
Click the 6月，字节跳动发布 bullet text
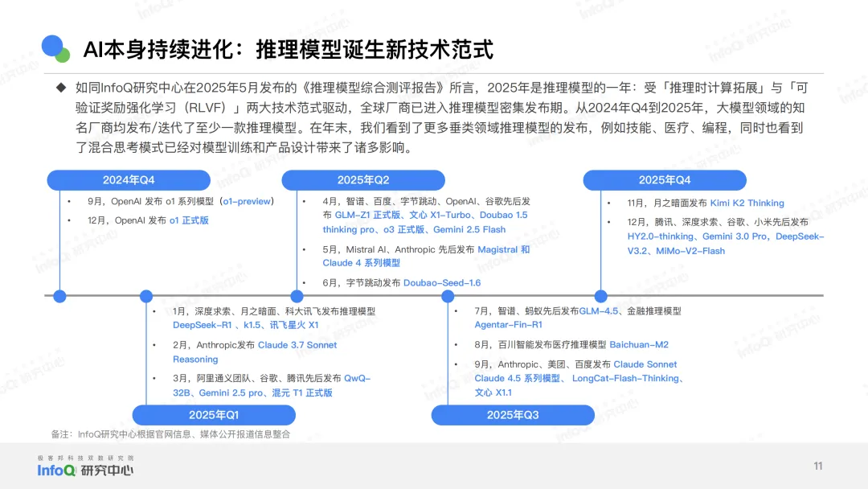[x=362, y=283]
